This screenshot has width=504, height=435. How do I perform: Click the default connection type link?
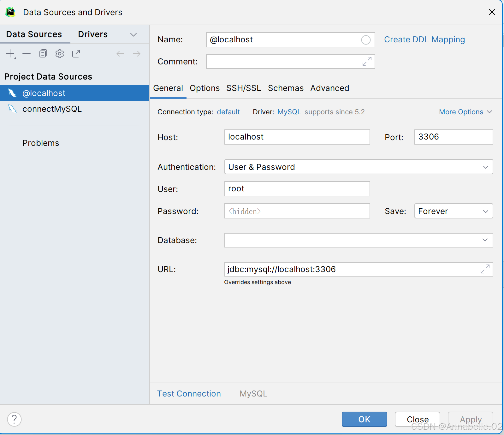[x=228, y=112]
